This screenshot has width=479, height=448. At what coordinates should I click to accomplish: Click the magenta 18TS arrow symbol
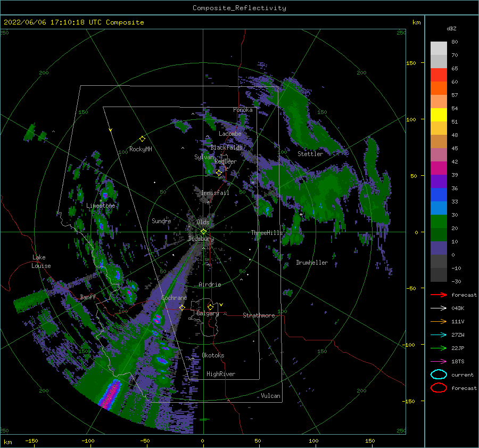pyautogui.click(x=439, y=362)
